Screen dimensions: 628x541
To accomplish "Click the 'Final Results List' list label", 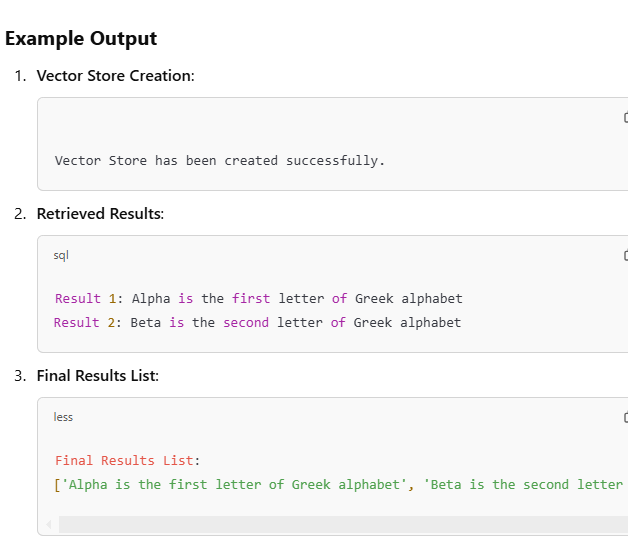I will click(96, 376).
